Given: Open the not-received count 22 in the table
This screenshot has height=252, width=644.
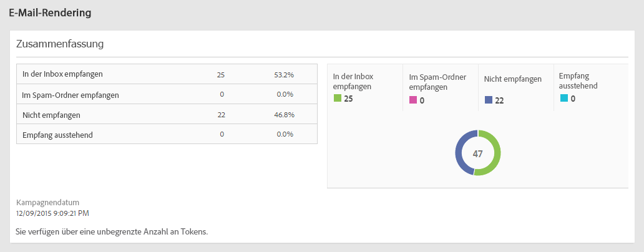Looking at the screenshot, I should coord(221,115).
